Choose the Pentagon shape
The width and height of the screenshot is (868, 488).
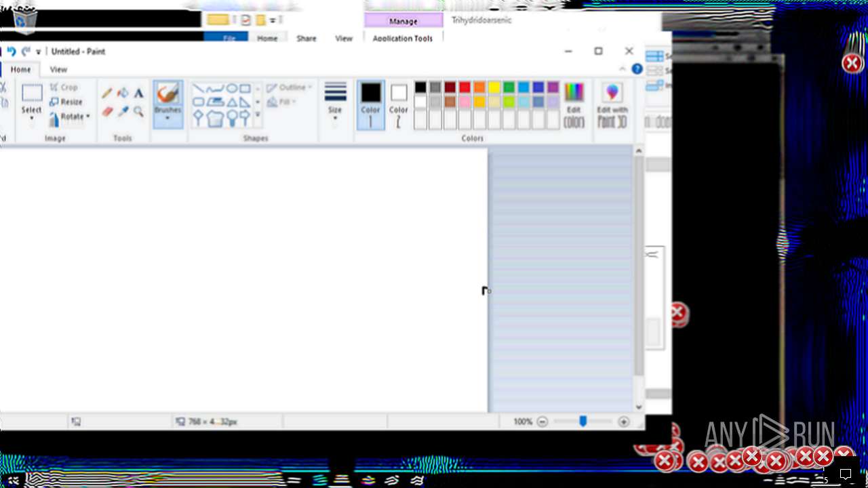click(x=215, y=118)
